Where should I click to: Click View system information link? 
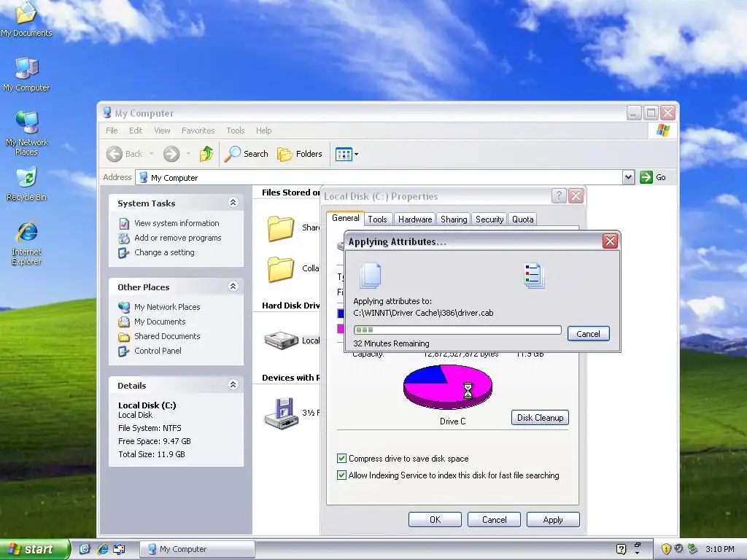(x=177, y=223)
